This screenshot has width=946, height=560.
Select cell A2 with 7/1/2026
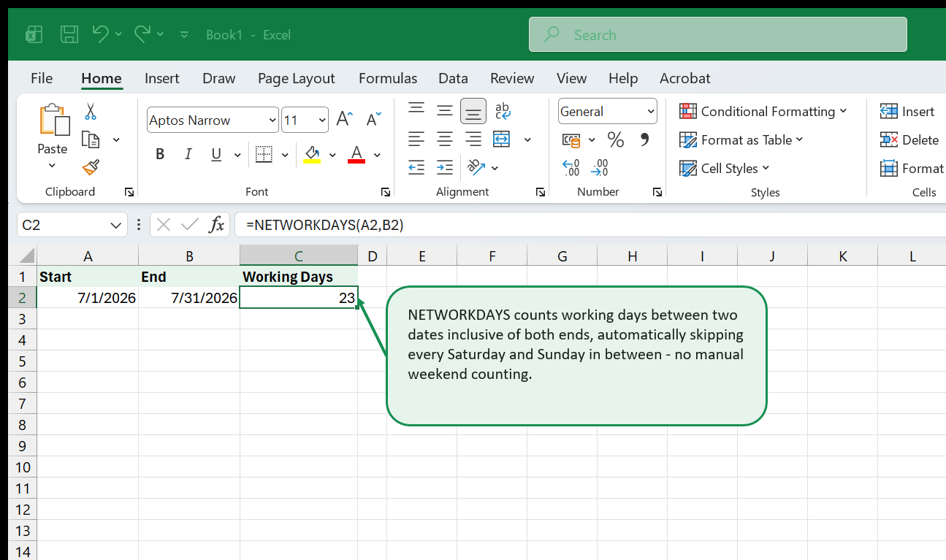(x=88, y=298)
